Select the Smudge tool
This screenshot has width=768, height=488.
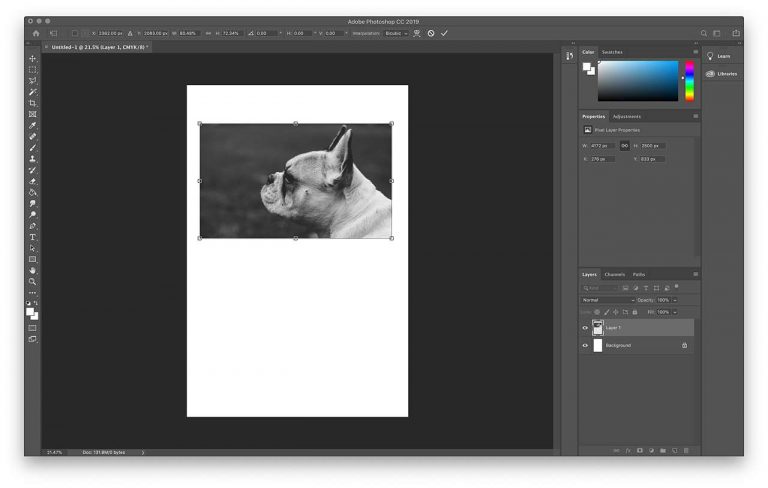coord(32,203)
